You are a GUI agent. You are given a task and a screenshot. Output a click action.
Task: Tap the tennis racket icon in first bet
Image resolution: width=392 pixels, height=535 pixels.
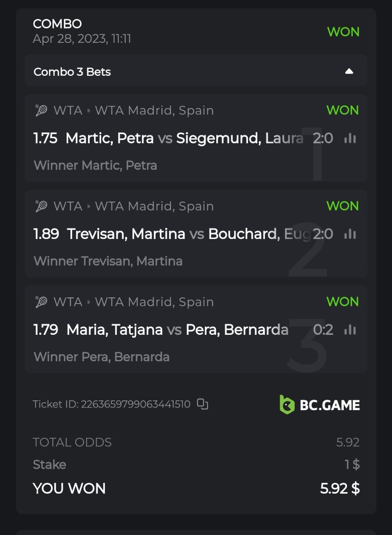tap(41, 110)
